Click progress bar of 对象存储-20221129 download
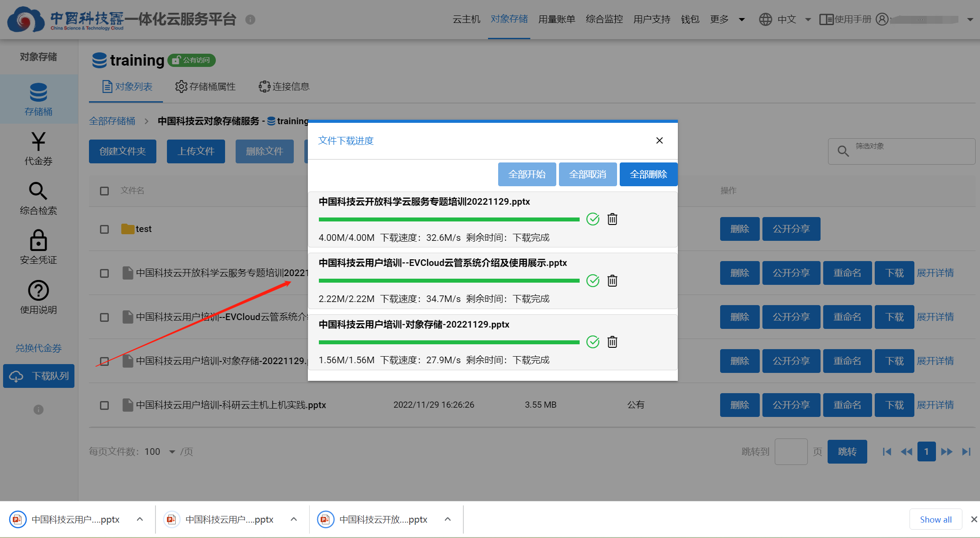Screen dimensions: 980x538 point(449,342)
